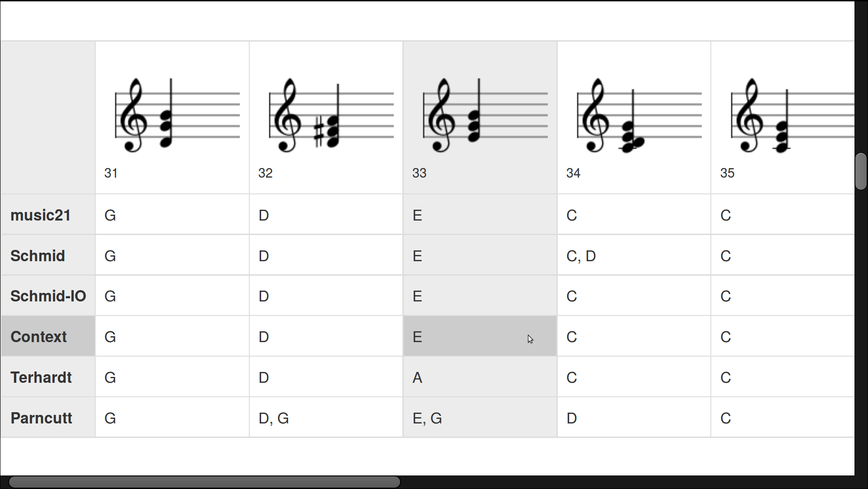Click the Schmid-IO row label

pos(48,296)
